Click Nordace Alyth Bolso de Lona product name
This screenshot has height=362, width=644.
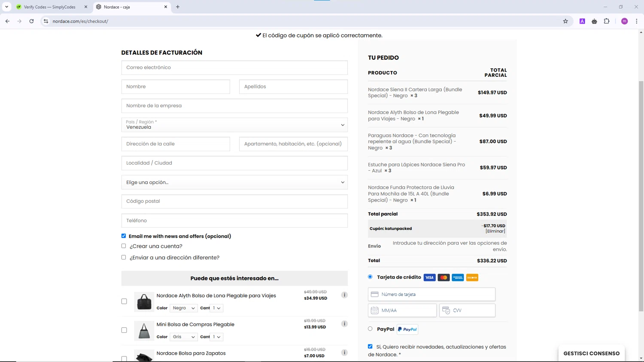click(x=216, y=296)
